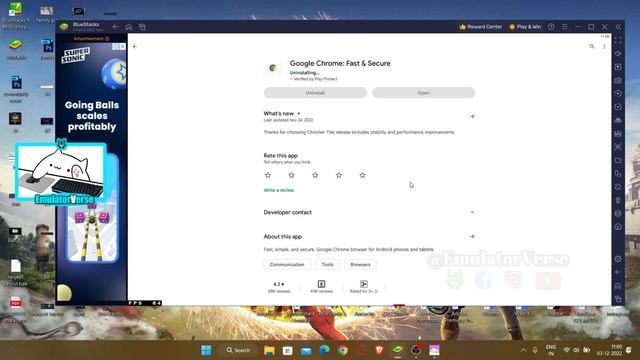Viewport: 640px width, 360px height.
Task: Rate the app two stars
Action: tap(291, 175)
